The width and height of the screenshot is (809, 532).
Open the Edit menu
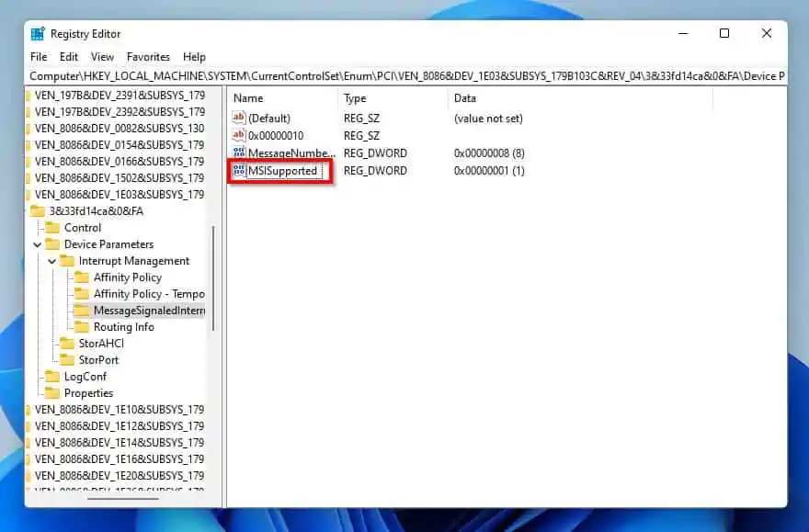[69, 57]
